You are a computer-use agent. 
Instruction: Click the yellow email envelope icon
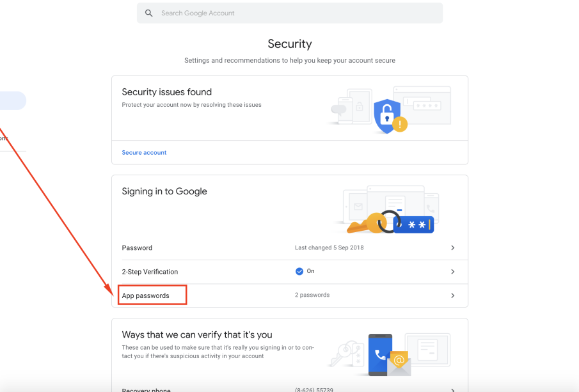click(x=399, y=362)
